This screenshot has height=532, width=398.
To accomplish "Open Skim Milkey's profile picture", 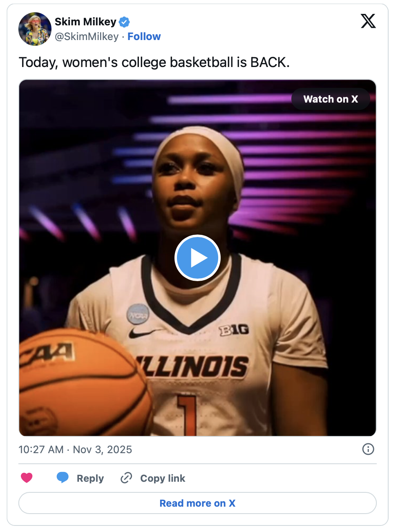I will coord(35,29).
